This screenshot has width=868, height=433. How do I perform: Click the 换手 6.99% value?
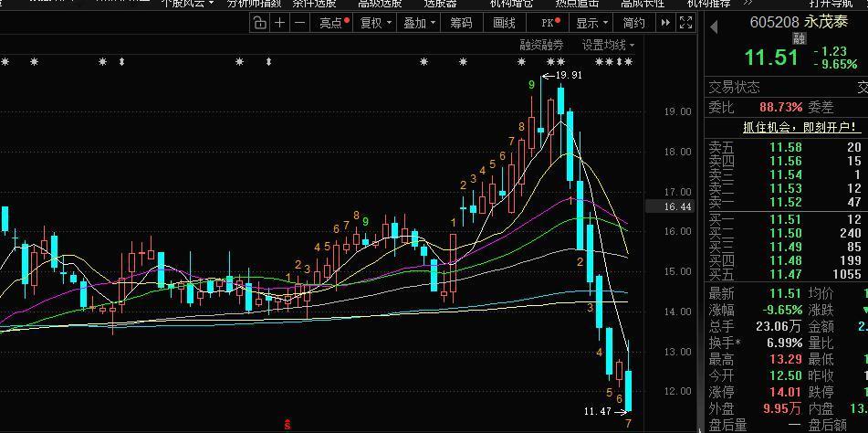click(x=784, y=343)
